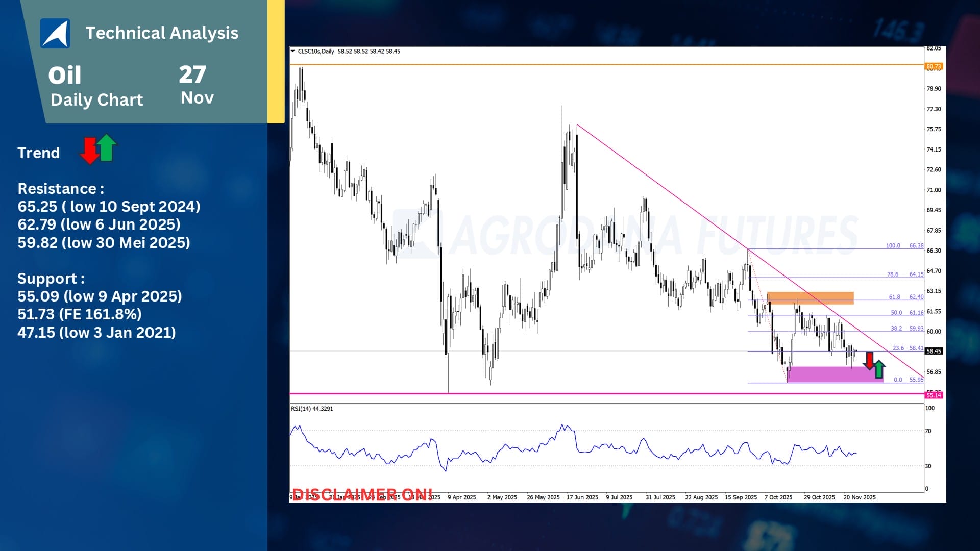Click the black 58.45 current price tag
The height and width of the screenshot is (551, 980).
[934, 351]
